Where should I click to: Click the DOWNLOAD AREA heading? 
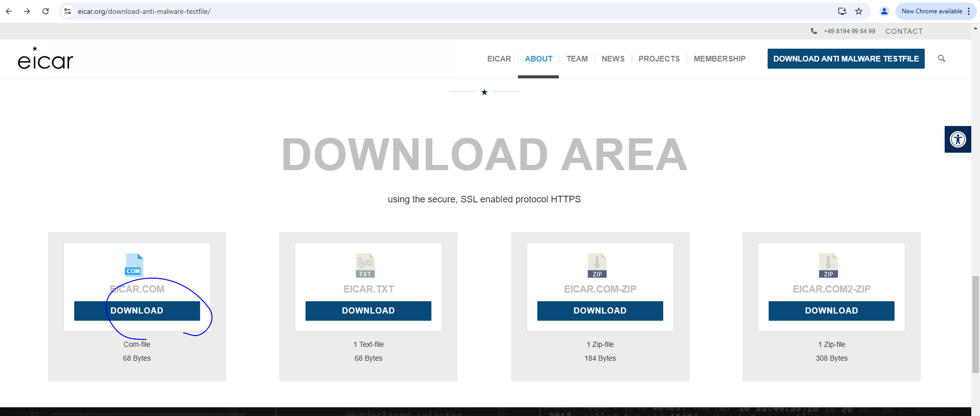pyautogui.click(x=484, y=155)
